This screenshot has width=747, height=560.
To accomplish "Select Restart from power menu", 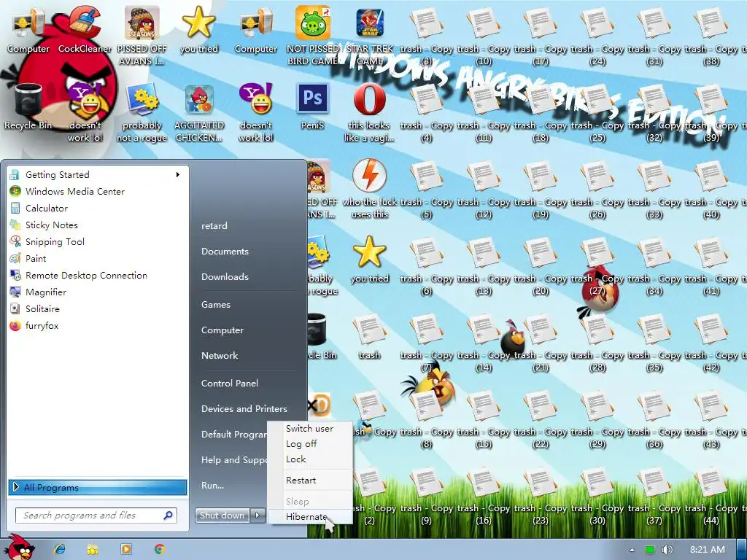I will pos(310,480).
